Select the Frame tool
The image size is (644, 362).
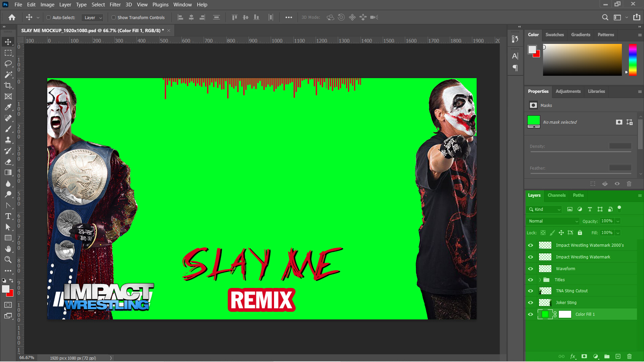[8, 96]
